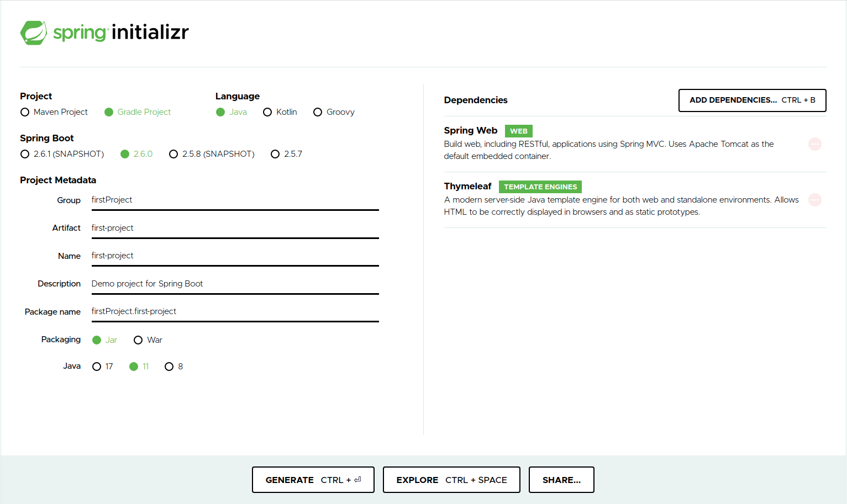
Task: Click the WEB tag badge
Action: [519, 131]
